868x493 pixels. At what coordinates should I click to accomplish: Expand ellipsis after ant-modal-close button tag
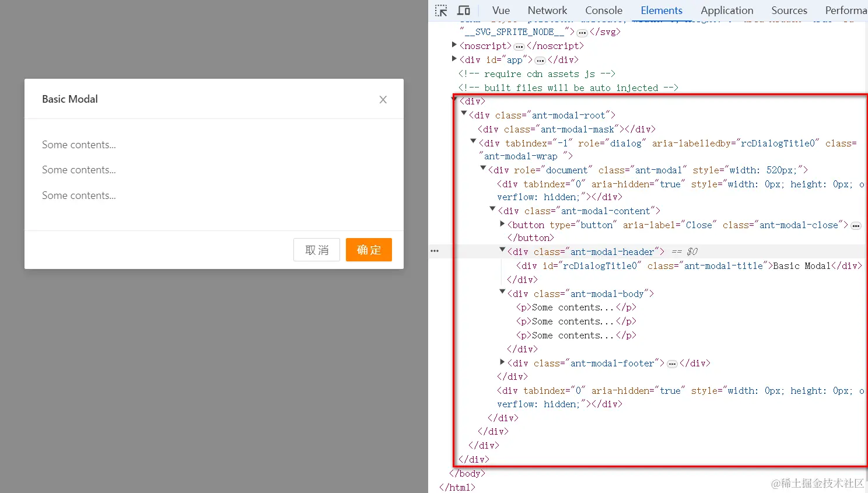[856, 226]
